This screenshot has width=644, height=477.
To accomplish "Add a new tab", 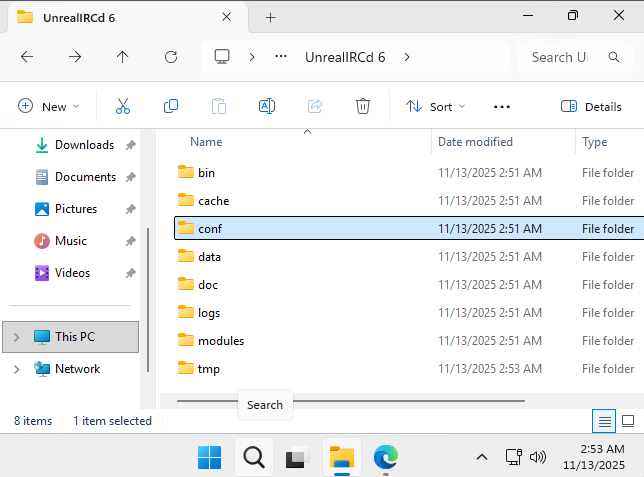I will pos(270,17).
